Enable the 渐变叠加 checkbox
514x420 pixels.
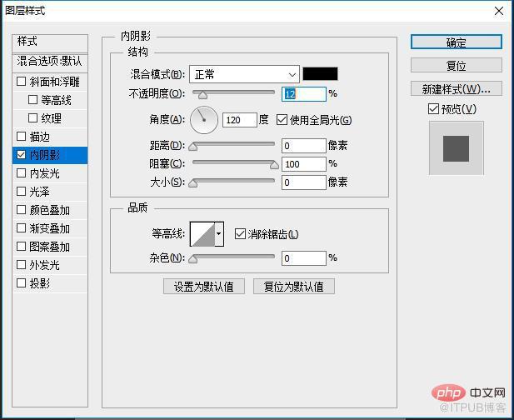pyautogui.click(x=21, y=227)
